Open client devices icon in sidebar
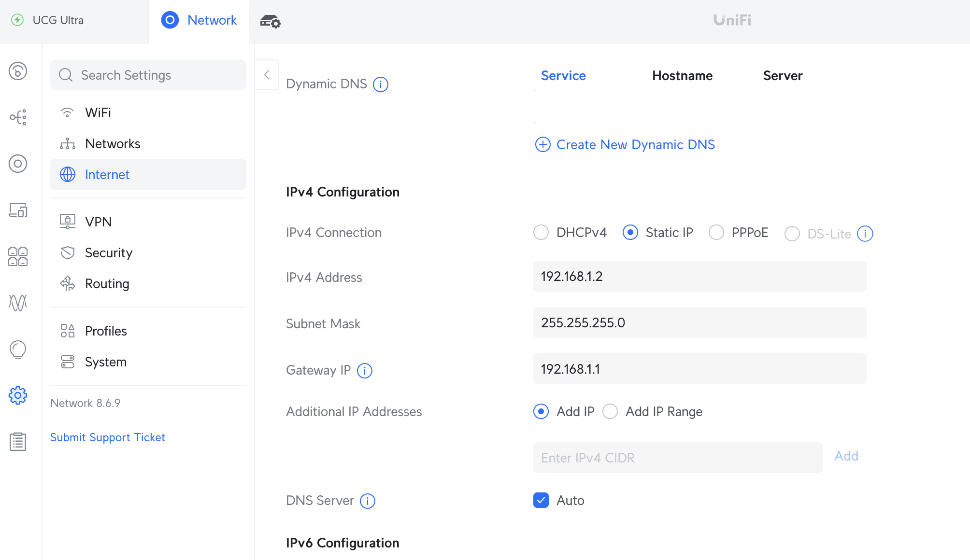 tap(18, 210)
